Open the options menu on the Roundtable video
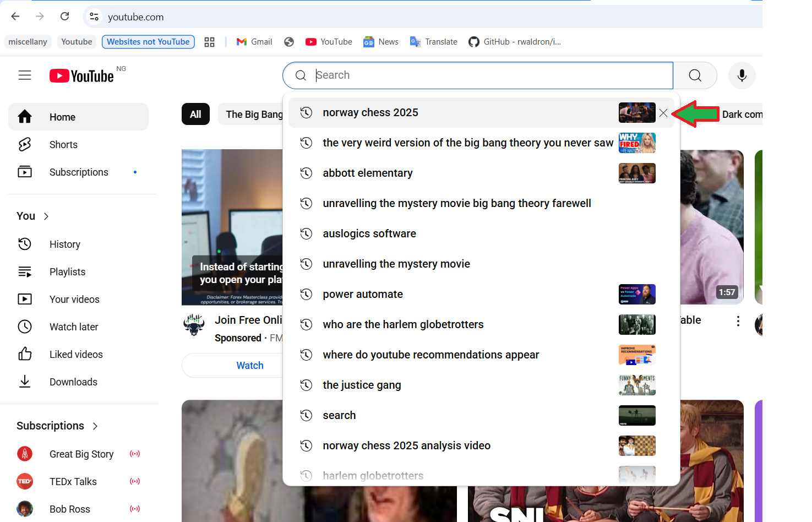This screenshot has width=812, height=522. [738, 320]
